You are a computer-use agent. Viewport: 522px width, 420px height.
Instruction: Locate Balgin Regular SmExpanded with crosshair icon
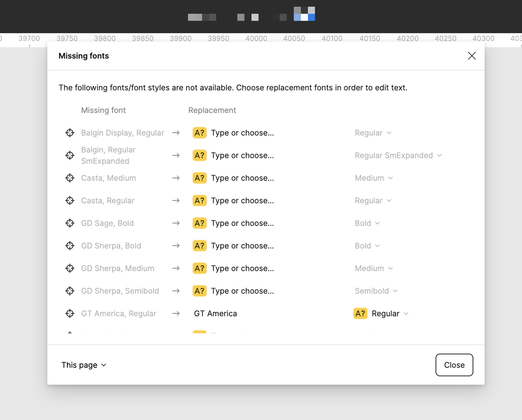click(70, 155)
